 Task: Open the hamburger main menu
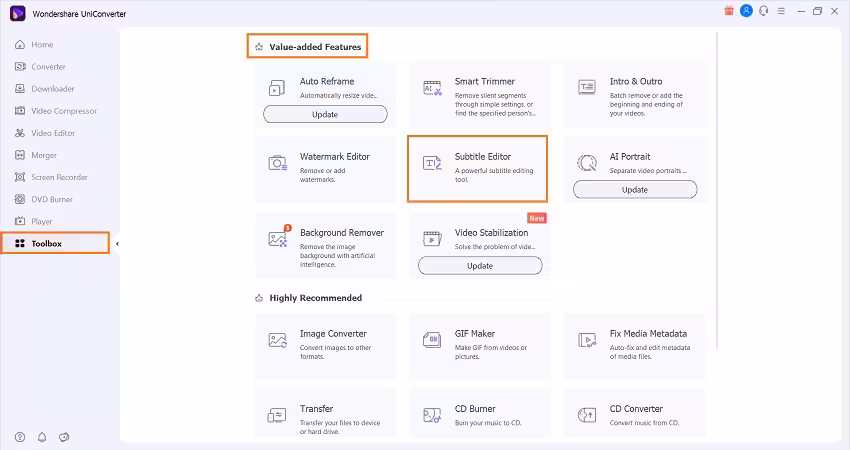click(x=780, y=11)
